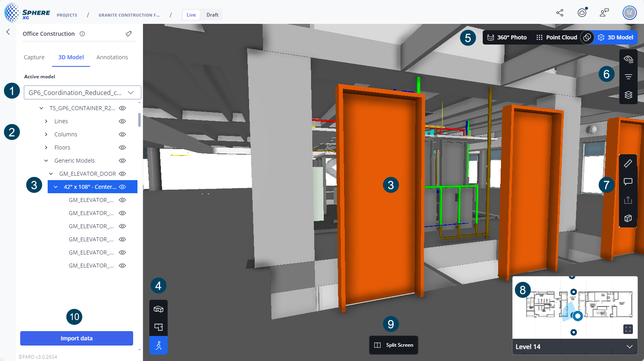This screenshot has width=644, height=361.
Task: Switch to the Capture tab
Action: pyautogui.click(x=34, y=57)
